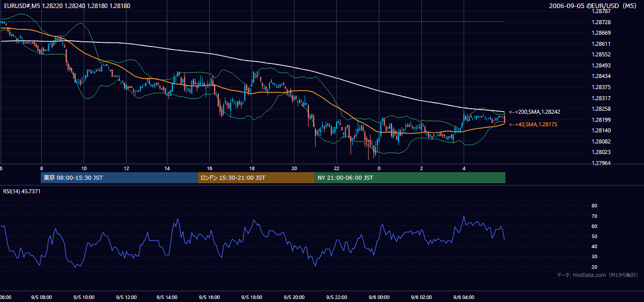Click price axis value 1.28082
The height and width of the screenshot is (302, 644).
click(x=601, y=142)
